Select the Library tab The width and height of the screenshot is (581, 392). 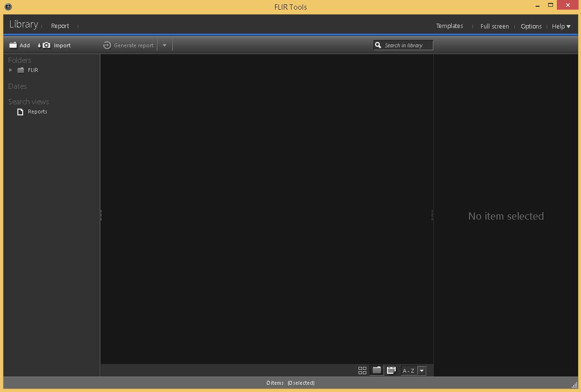pyautogui.click(x=23, y=24)
